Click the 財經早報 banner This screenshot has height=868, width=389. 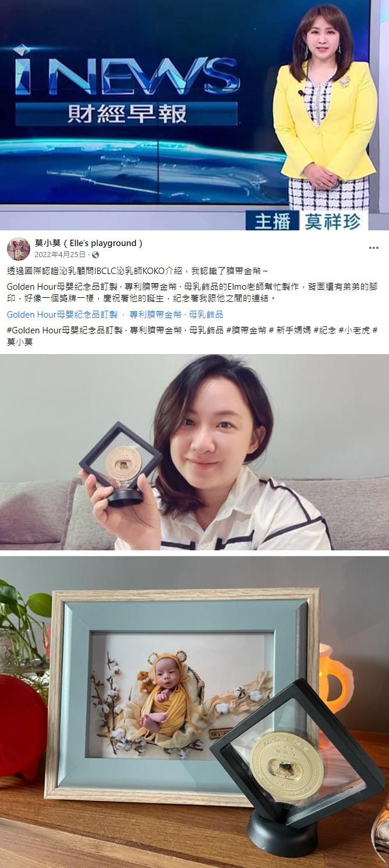click(126, 113)
